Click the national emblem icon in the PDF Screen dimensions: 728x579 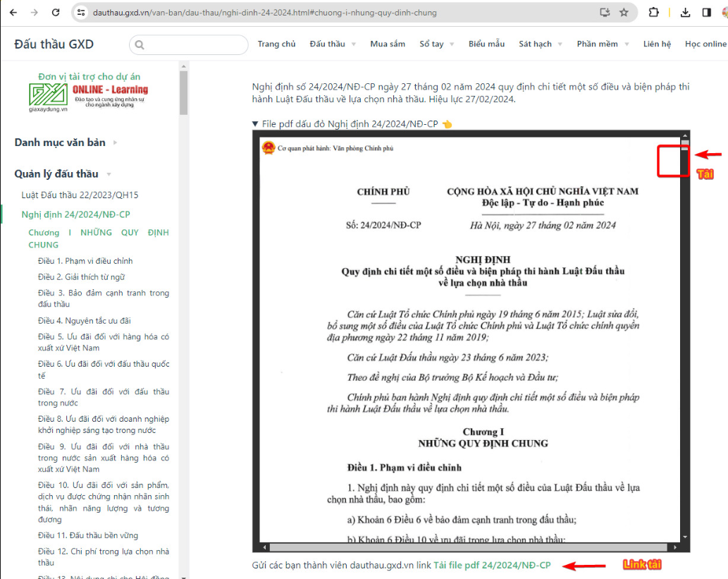point(269,148)
